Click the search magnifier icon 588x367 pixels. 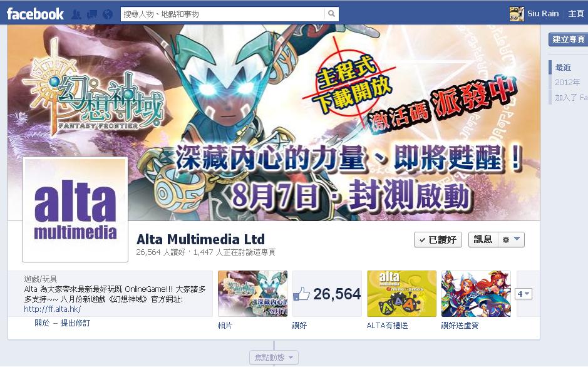coord(331,14)
